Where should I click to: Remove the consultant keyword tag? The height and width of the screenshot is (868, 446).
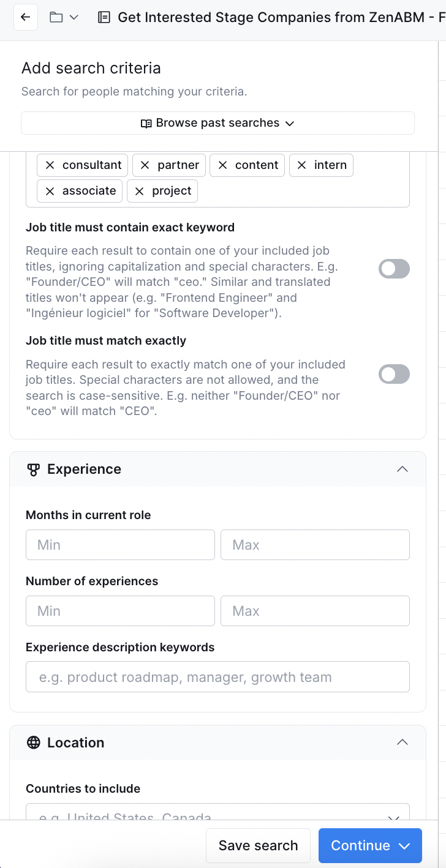click(50, 165)
